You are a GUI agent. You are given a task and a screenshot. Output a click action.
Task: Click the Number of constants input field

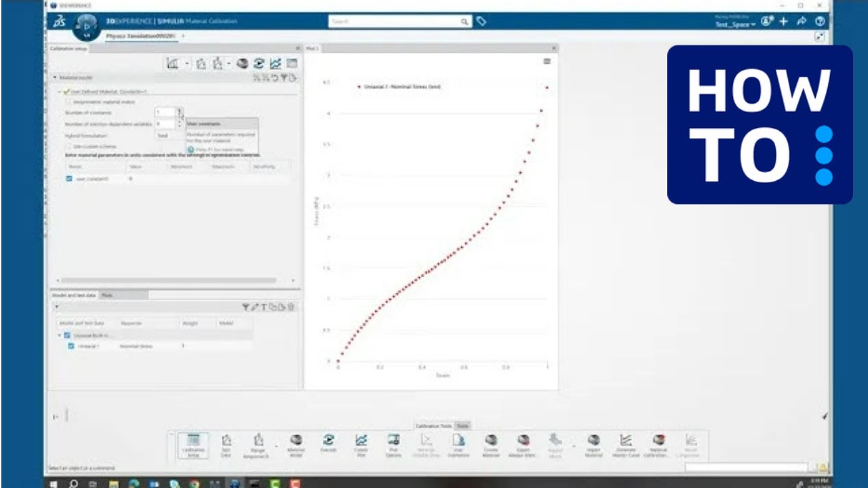click(165, 112)
